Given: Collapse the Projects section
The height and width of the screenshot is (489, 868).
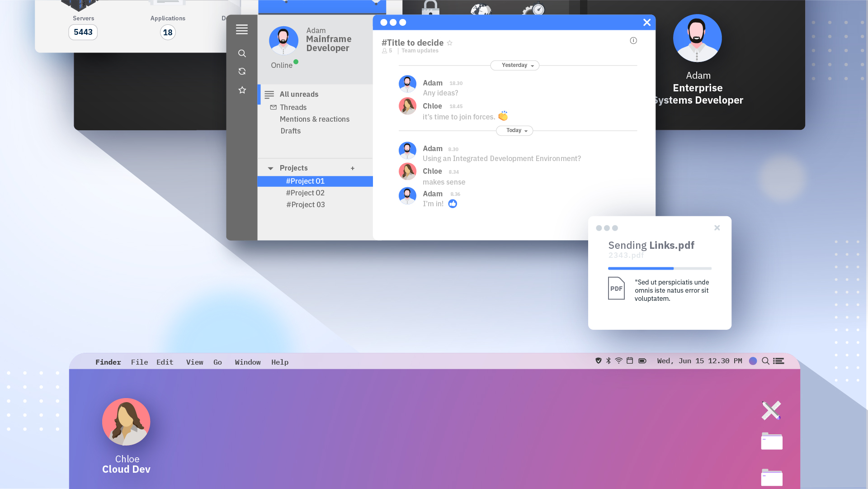Looking at the screenshot, I should [x=270, y=168].
